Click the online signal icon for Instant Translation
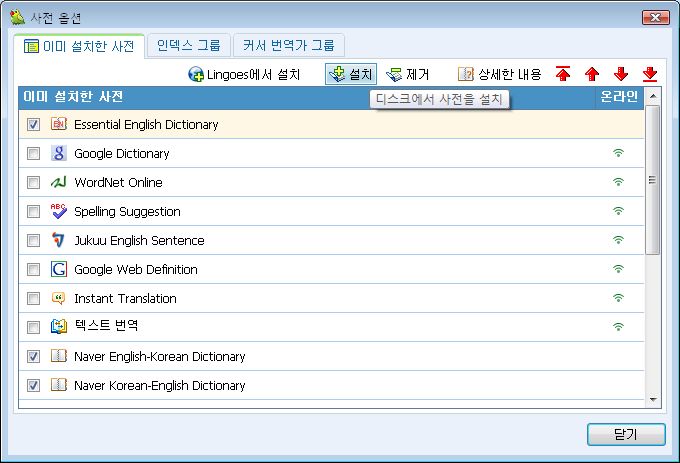The height and width of the screenshot is (463, 680). click(x=618, y=298)
